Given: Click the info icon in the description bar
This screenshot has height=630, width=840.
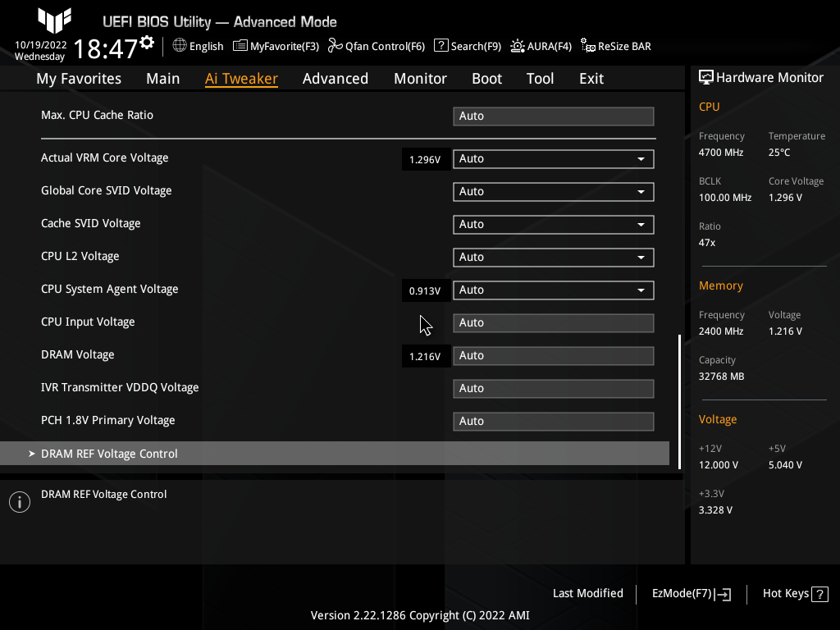Looking at the screenshot, I should pos(19,501).
